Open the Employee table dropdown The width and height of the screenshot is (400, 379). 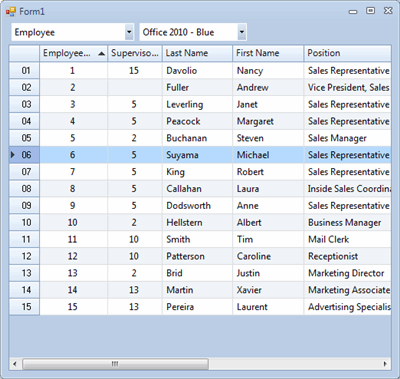coord(129,32)
